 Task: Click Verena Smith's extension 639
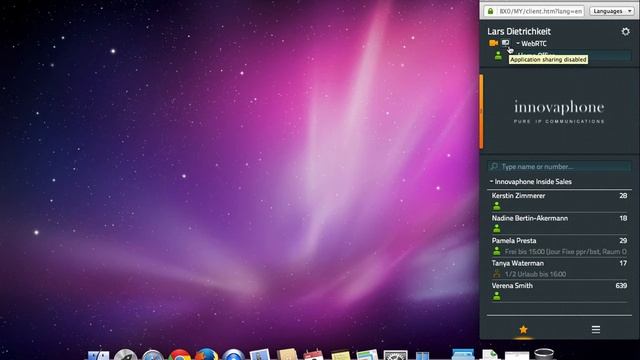pyautogui.click(x=621, y=286)
